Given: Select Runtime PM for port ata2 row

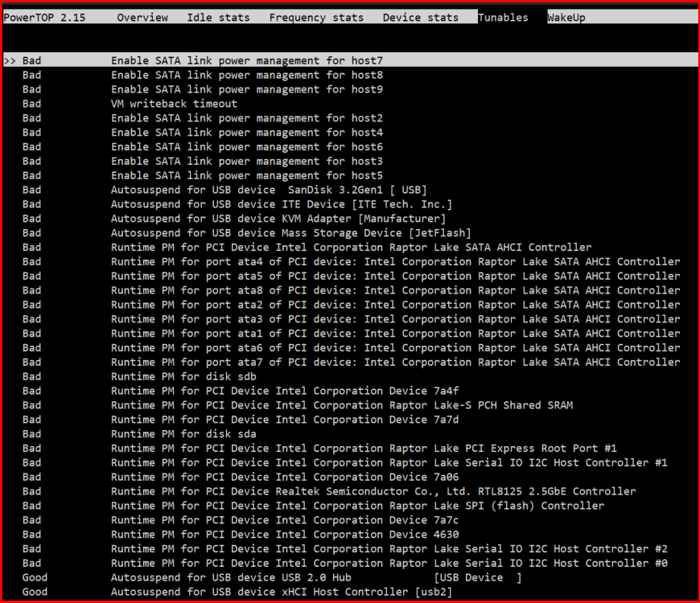Looking at the screenshot, I should pos(352,305).
